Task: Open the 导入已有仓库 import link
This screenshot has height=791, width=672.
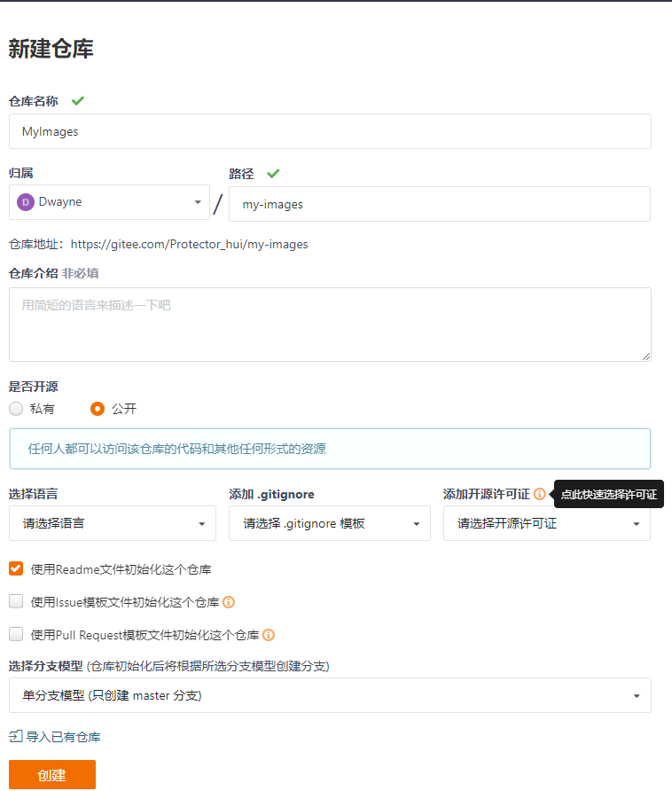Action: 63,737
